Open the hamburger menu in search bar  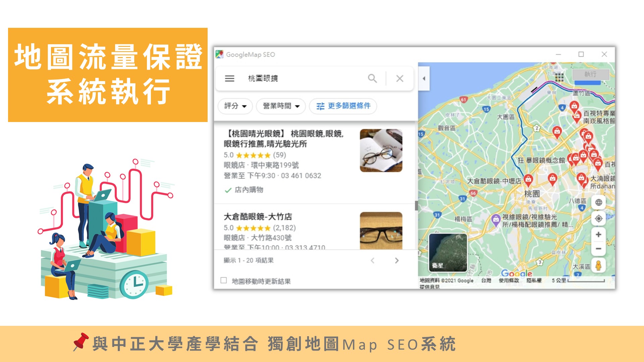click(x=229, y=78)
